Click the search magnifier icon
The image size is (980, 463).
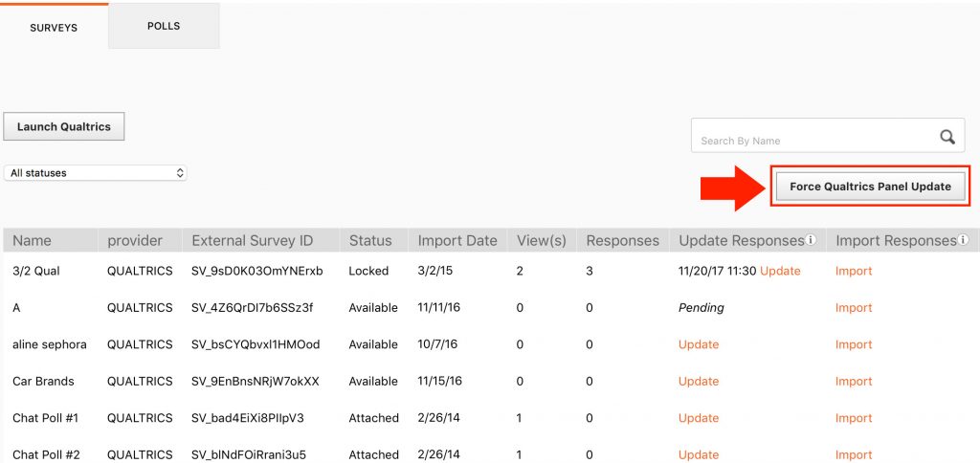pyautogui.click(x=947, y=138)
